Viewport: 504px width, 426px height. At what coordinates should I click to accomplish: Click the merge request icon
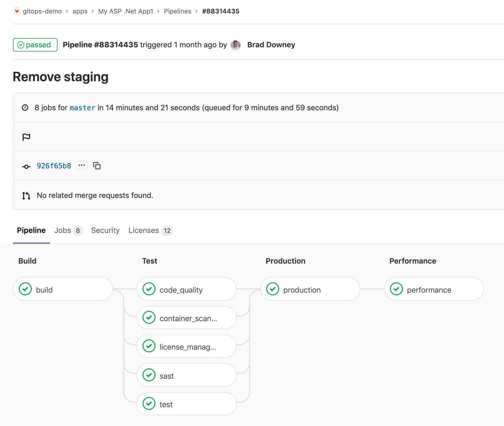pyautogui.click(x=26, y=196)
